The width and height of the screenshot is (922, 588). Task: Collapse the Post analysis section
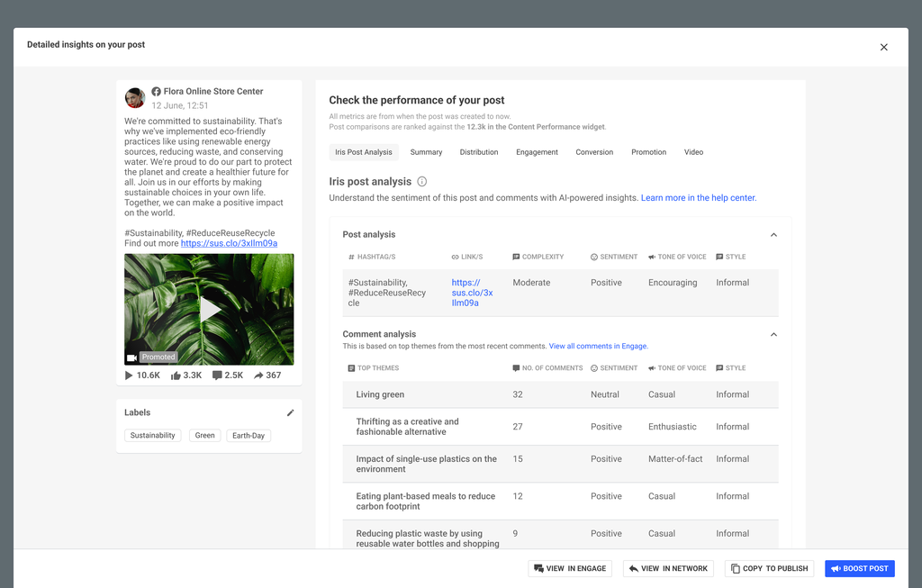click(x=773, y=235)
